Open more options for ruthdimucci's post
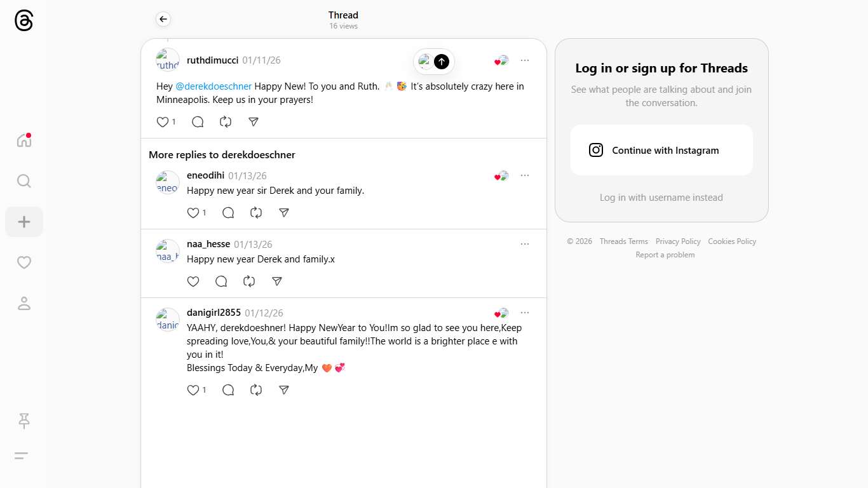Viewport: 868px width, 488px height. (x=524, y=60)
